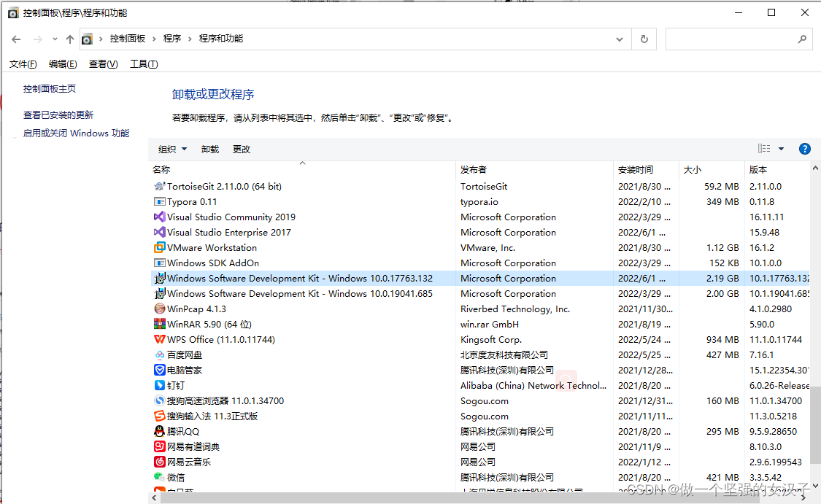Viewport: 821px width, 504px height.
Task: Click the refresh button in address bar
Action: [x=644, y=39]
